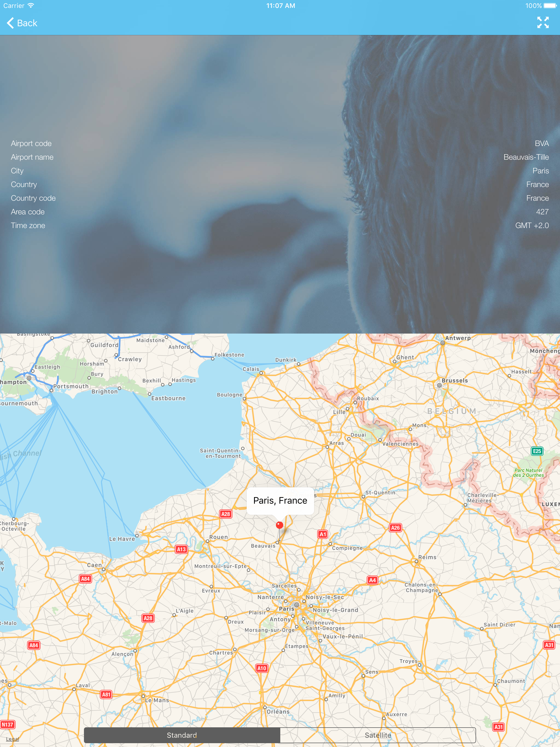Tap the Brussels city label on map

[x=455, y=380]
